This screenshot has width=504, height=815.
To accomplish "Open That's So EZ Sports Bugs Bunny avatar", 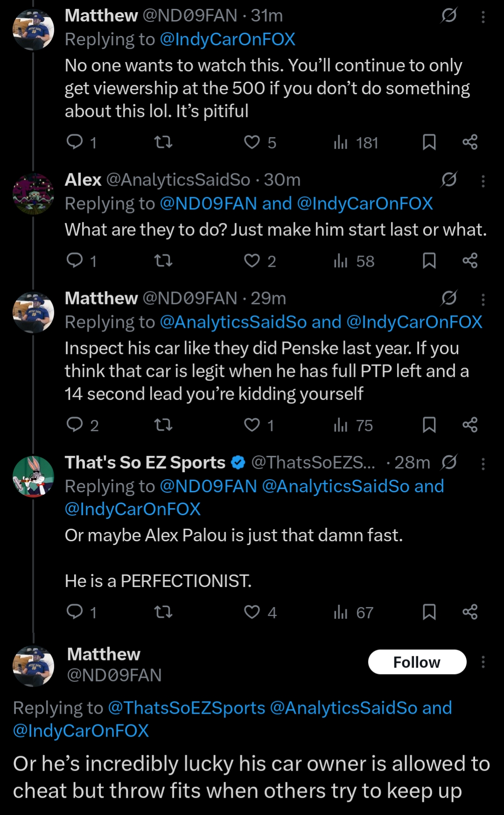I will tap(33, 476).
